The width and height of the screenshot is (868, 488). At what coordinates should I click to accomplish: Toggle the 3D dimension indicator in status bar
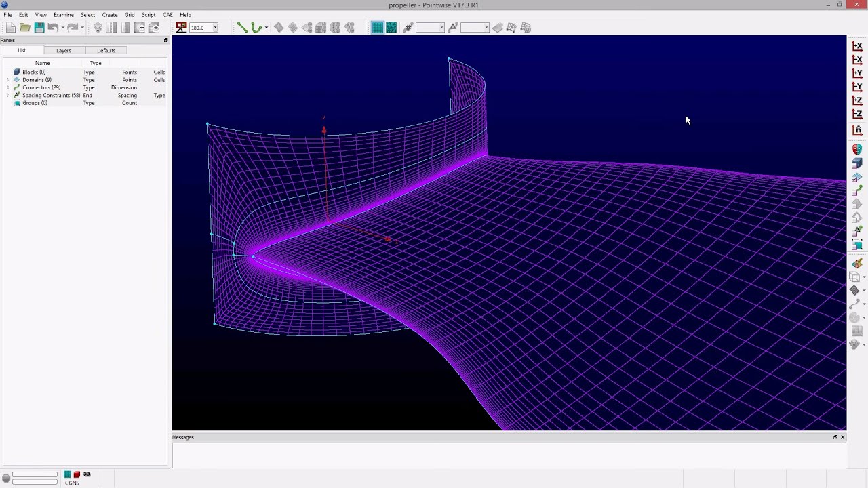pyautogui.click(x=87, y=474)
